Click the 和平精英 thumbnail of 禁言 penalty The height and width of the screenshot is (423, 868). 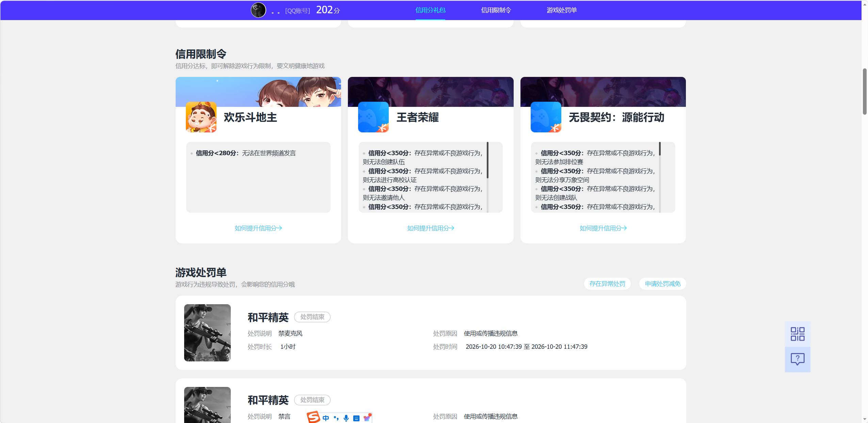(207, 405)
